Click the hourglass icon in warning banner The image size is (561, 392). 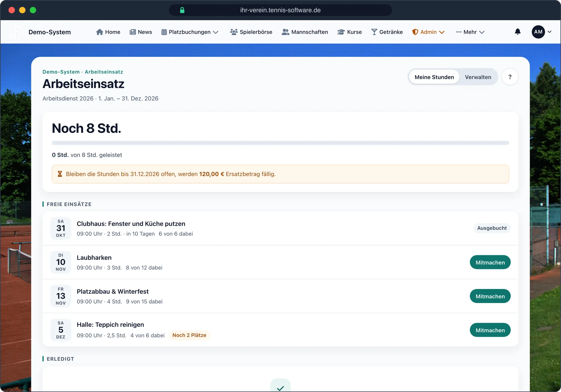click(60, 174)
